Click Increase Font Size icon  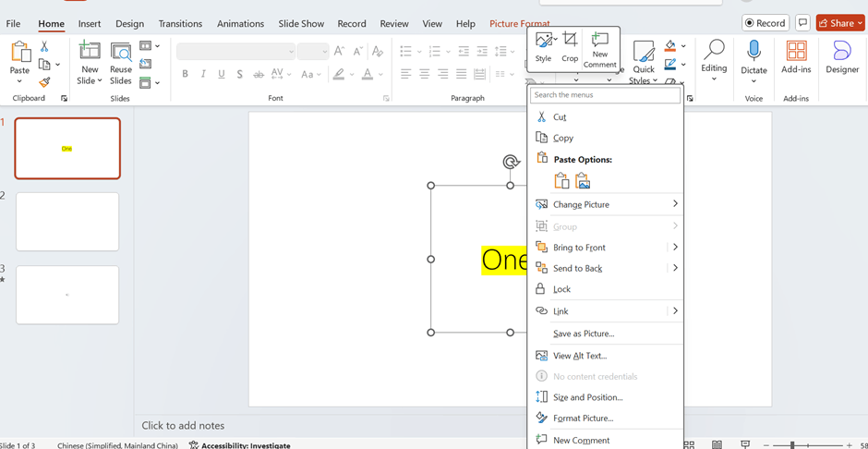pos(340,52)
